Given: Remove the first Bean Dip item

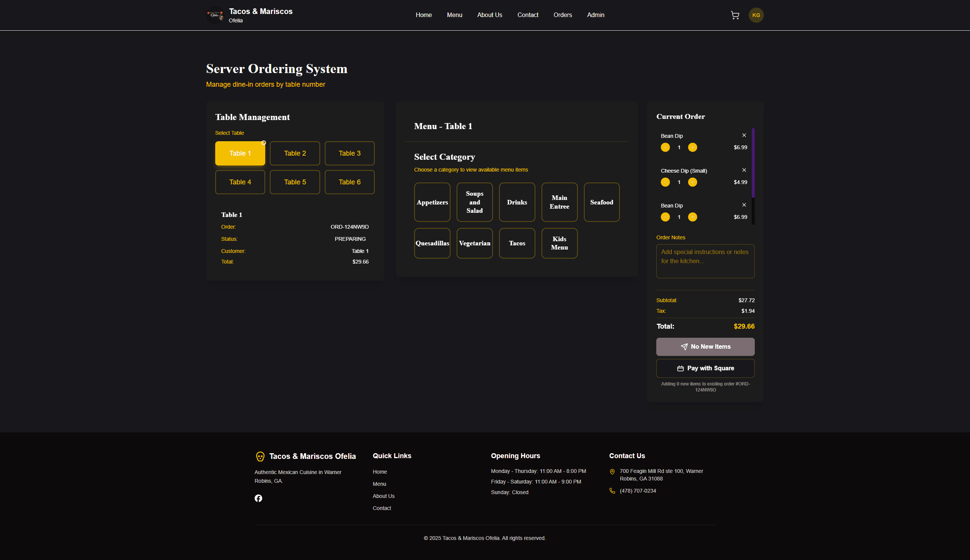Looking at the screenshot, I should pos(744,136).
